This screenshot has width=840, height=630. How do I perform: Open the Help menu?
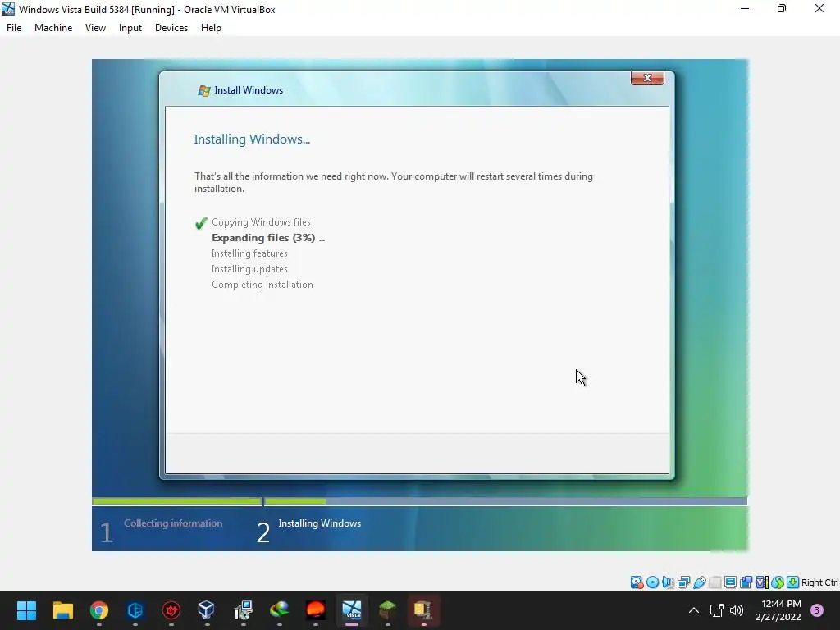(x=211, y=28)
